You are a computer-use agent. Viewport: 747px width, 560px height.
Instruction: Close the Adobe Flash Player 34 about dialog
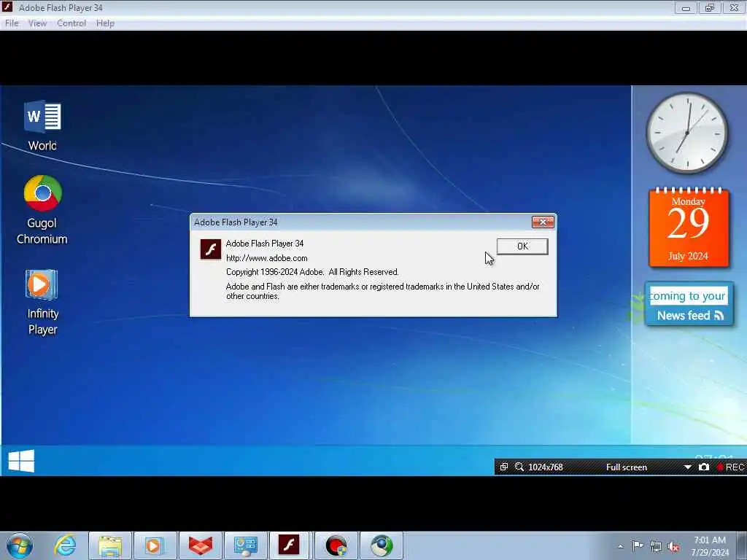(x=543, y=222)
